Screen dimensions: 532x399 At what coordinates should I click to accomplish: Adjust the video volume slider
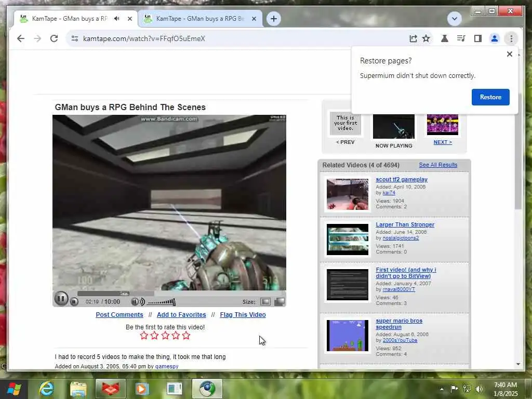pos(162,302)
